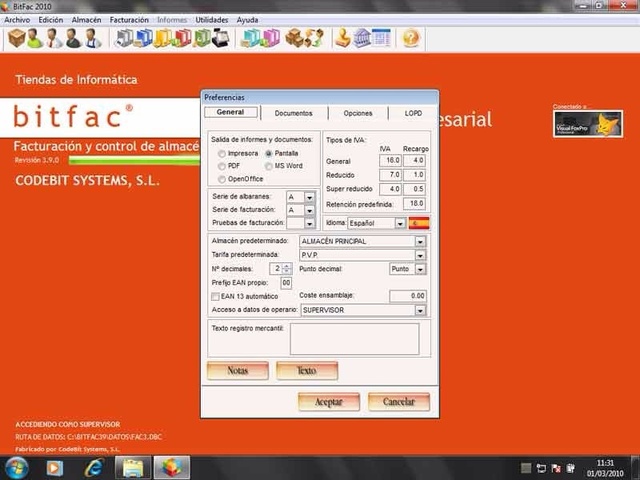640x480 pixels.
Task: Open the pink binders toolbar icon
Action: pyautogui.click(x=270, y=39)
